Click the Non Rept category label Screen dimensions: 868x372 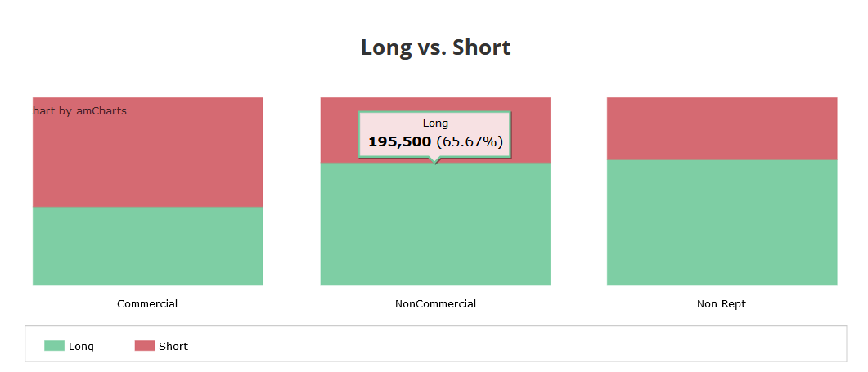722,304
